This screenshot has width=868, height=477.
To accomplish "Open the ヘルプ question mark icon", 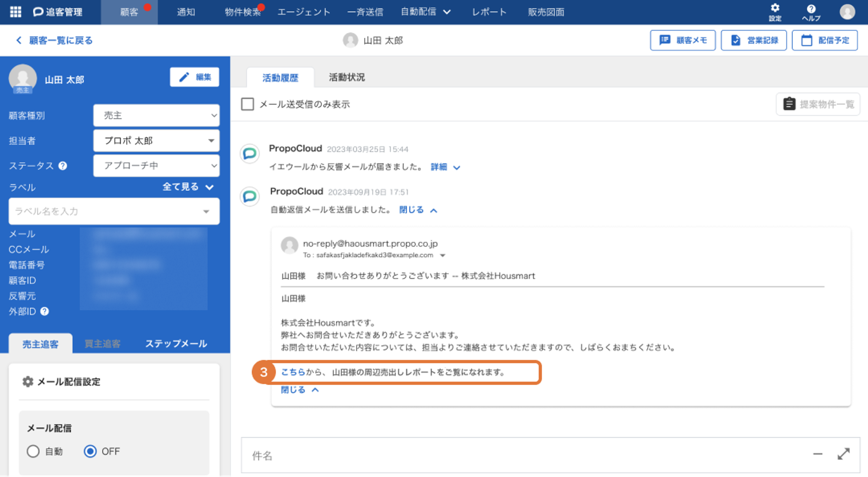I will point(811,12).
